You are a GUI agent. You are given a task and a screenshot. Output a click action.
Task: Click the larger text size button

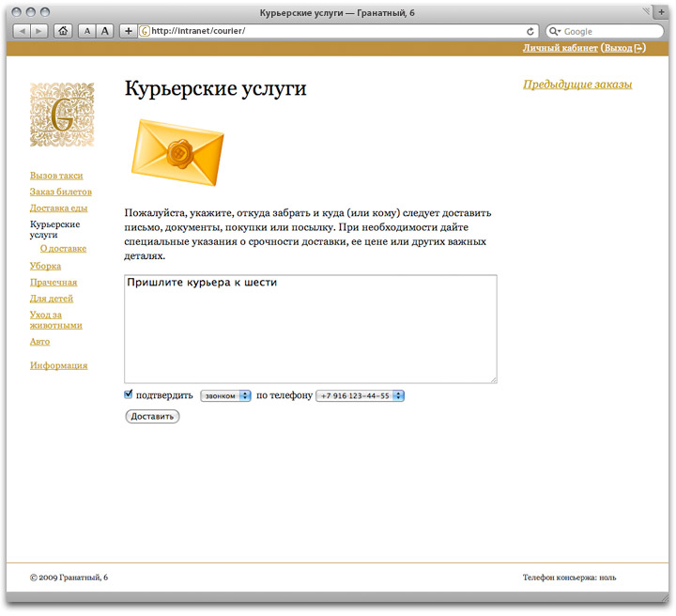[105, 31]
